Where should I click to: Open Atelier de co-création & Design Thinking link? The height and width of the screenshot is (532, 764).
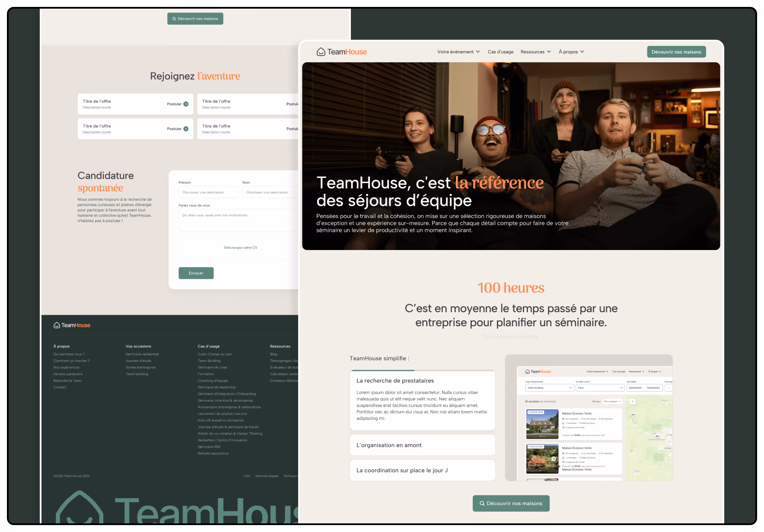click(230, 434)
